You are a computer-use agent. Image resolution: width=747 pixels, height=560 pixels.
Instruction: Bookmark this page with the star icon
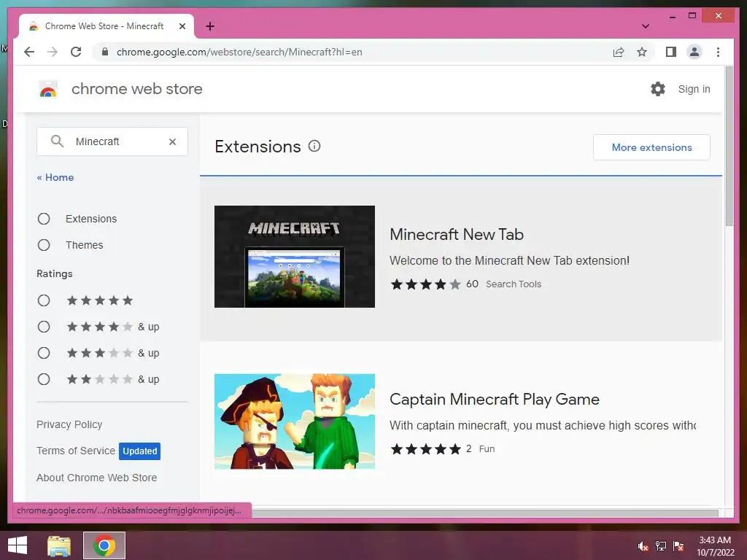642,52
